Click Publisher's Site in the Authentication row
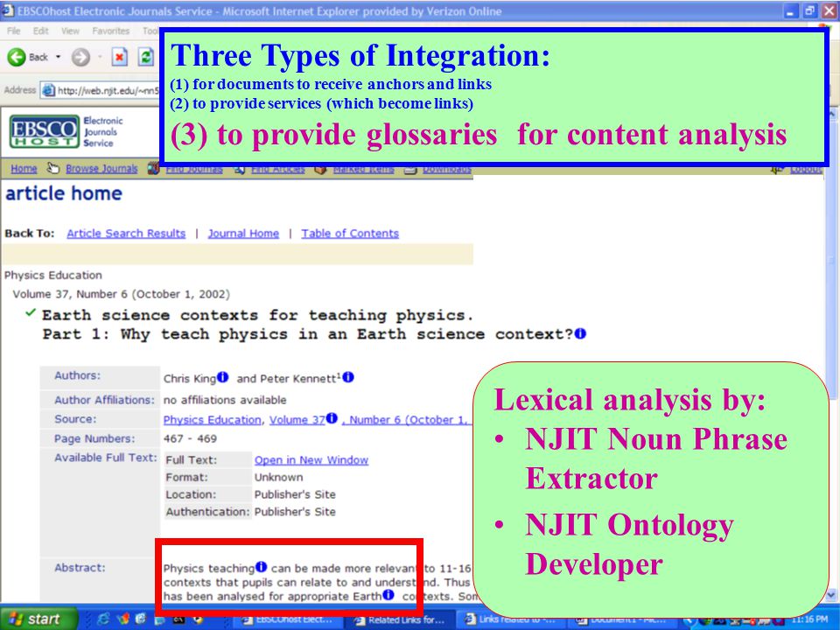The image size is (840, 630). pos(295,512)
